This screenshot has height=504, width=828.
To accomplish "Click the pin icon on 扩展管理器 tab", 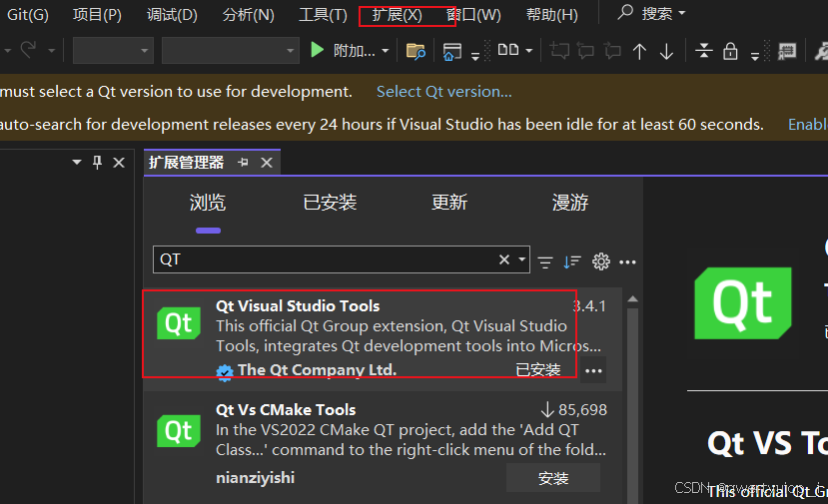I will pyautogui.click(x=243, y=162).
